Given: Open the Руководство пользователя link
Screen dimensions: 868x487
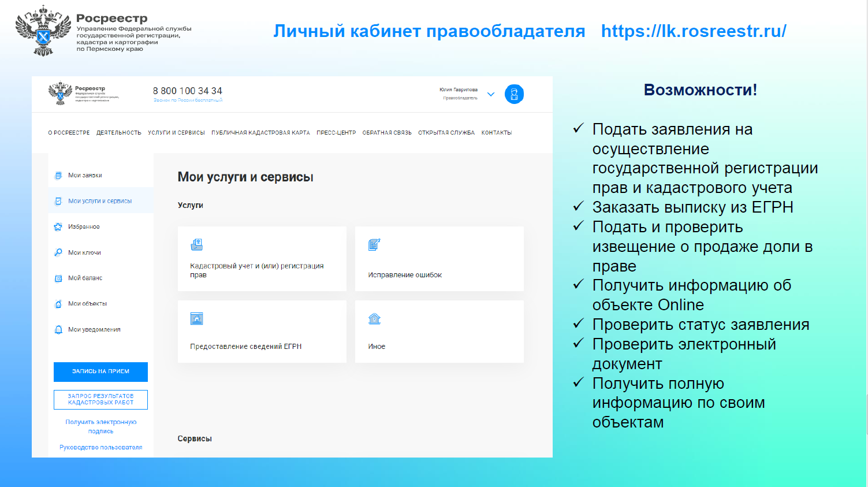Looking at the screenshot, I should (x=100, y=447).
